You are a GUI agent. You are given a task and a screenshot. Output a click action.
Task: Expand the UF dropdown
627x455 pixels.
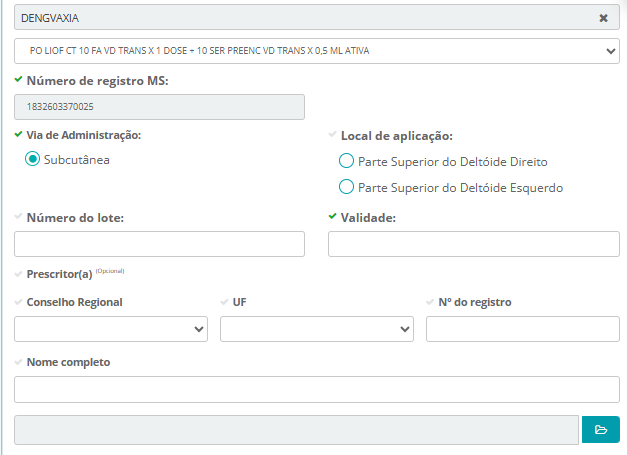click(x=317, y=329)
